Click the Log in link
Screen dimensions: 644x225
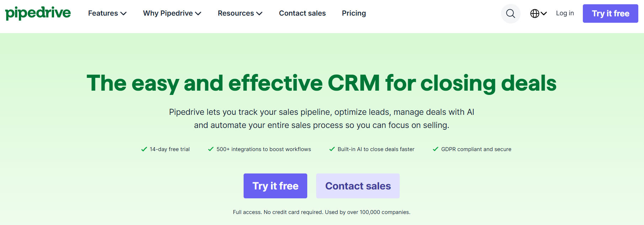point(565,13)
